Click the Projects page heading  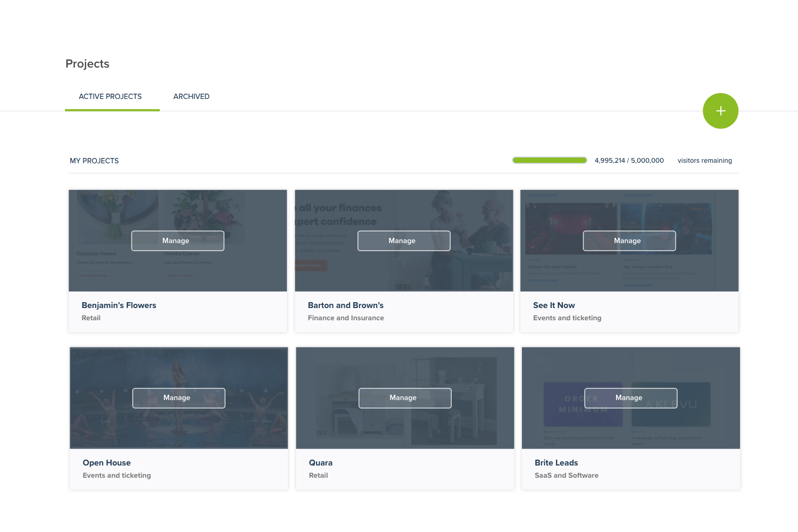point(87,64)
